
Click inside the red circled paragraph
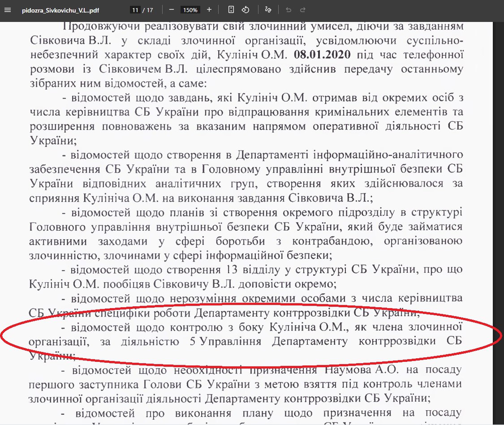[x=251, y=341]
